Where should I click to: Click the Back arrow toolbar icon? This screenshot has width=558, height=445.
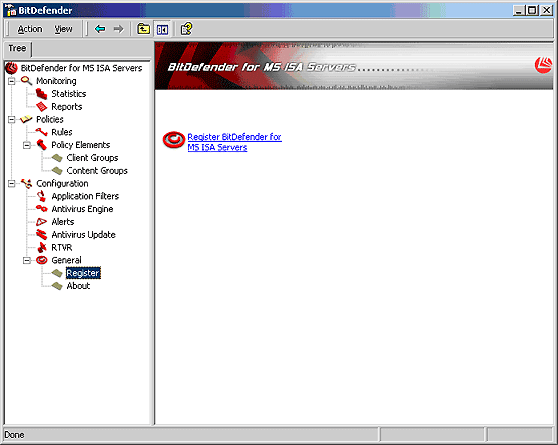[100, 29]
